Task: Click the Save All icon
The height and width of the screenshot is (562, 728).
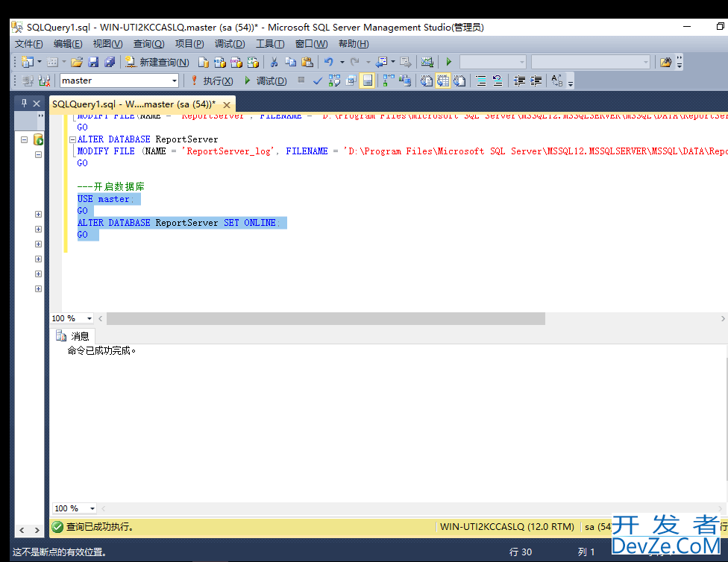Action: coord(110,62)
